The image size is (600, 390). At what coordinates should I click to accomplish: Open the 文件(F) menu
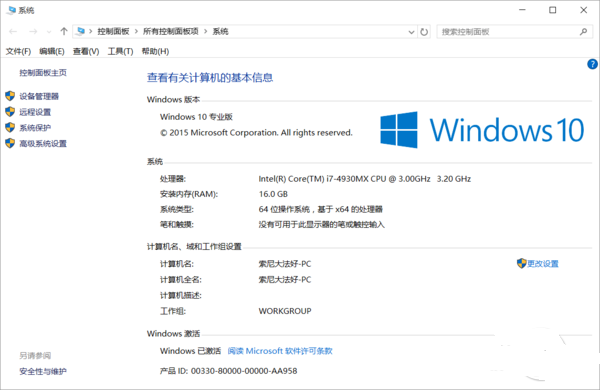pyautogui.click(x=18, y=51)
